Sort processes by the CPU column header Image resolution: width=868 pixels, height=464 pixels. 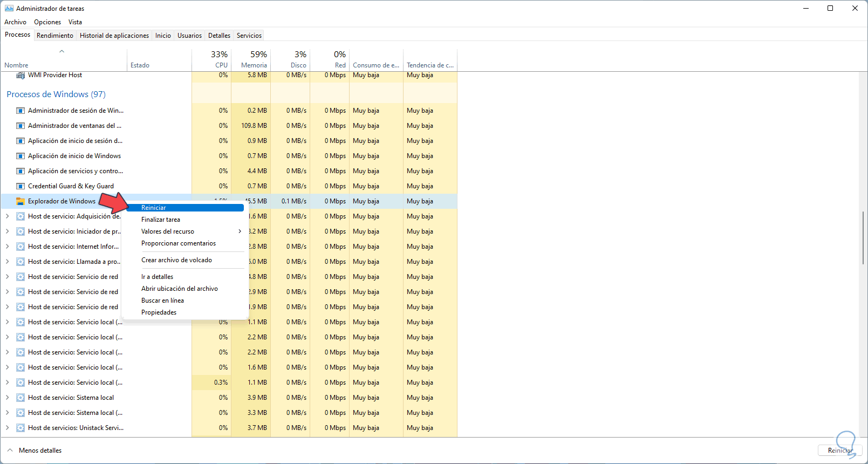[x=211, y=60]
